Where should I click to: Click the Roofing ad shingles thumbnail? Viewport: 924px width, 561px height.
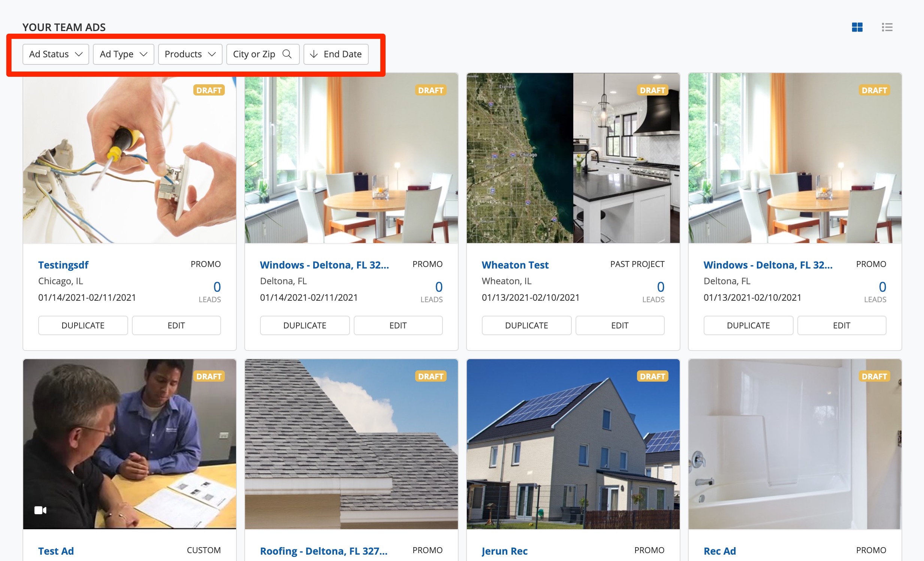(x=351, y=444)
